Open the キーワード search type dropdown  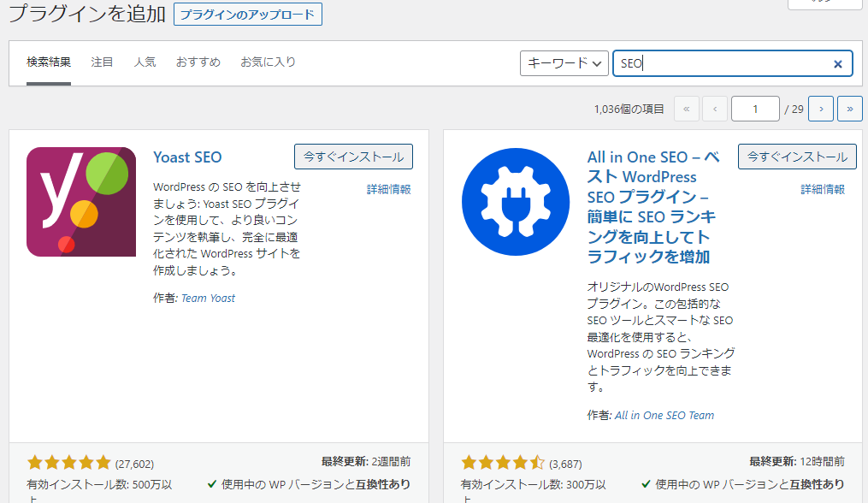(x=564, y=63)
